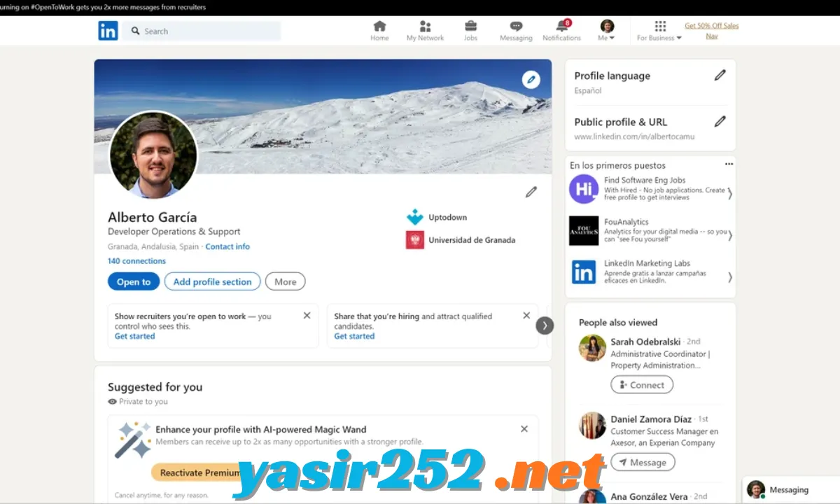Image resolution: width=840 pixels, height=504 pixels.
Task: Click the Reactivate Premium button
Action: [x=199, y=472]
